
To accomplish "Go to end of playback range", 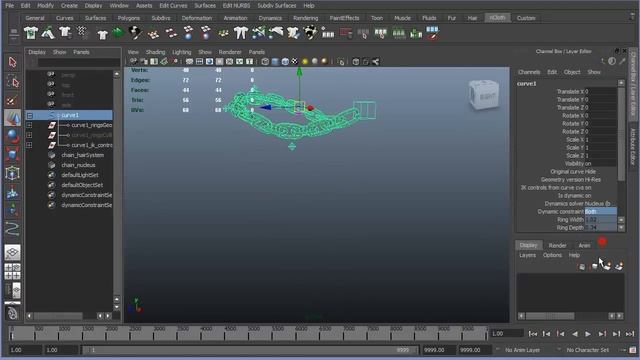I will coord(630,334).
